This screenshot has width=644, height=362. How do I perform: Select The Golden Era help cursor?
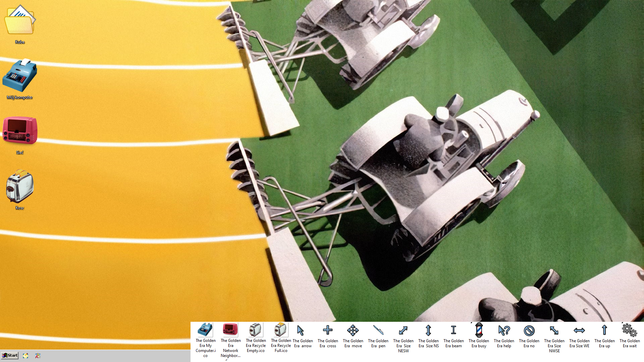504,330
